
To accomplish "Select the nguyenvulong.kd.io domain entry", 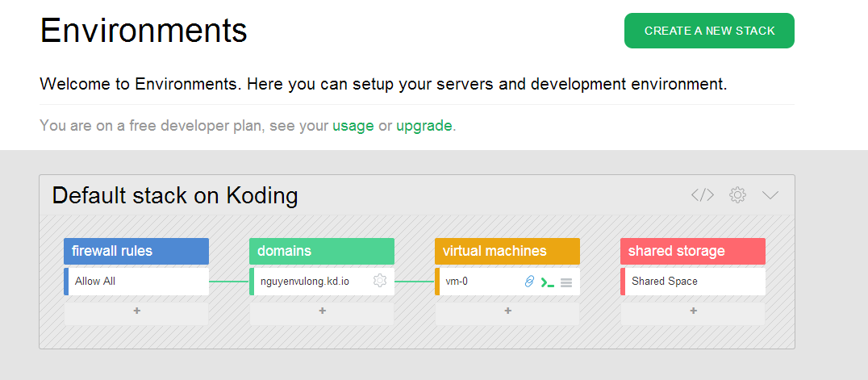I will pyautogui.click(x=307, y=282).
